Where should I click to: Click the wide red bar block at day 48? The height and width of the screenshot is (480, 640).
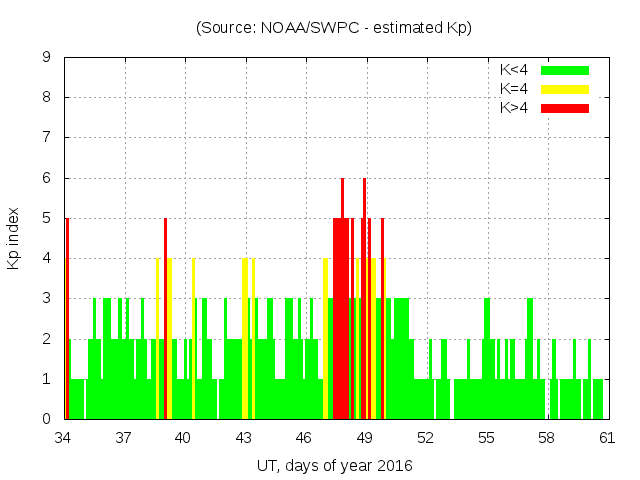coord(341,320)
